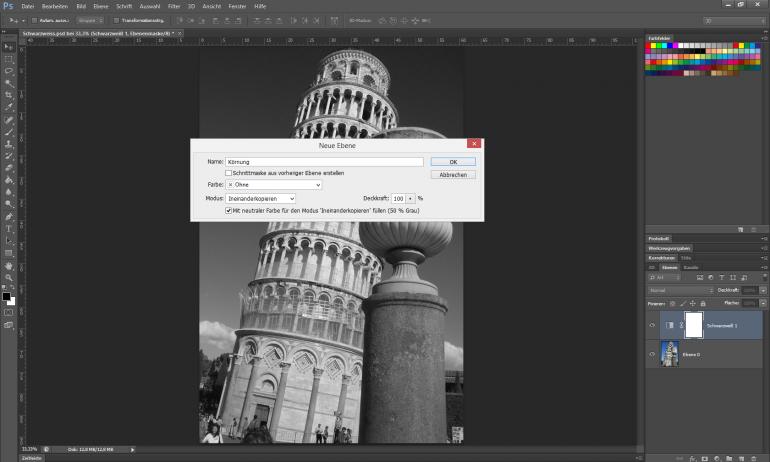Click the layer name input field
This screenshot has height=462, width=770.
click(x=324, y=162)
